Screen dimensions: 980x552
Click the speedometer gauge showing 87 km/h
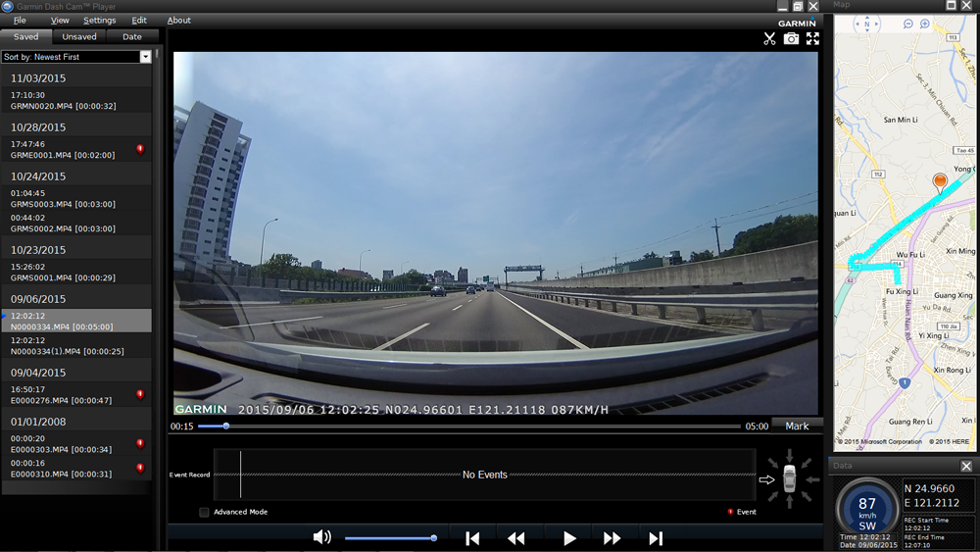click(x=867, y=510)
